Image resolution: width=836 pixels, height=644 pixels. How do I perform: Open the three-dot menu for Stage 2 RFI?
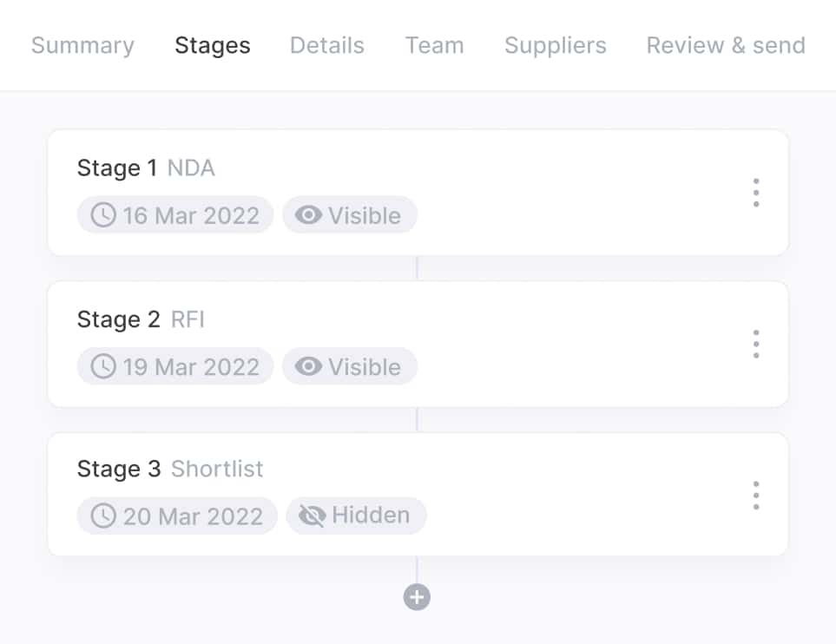pyautogui.click(x=755, y=344)
